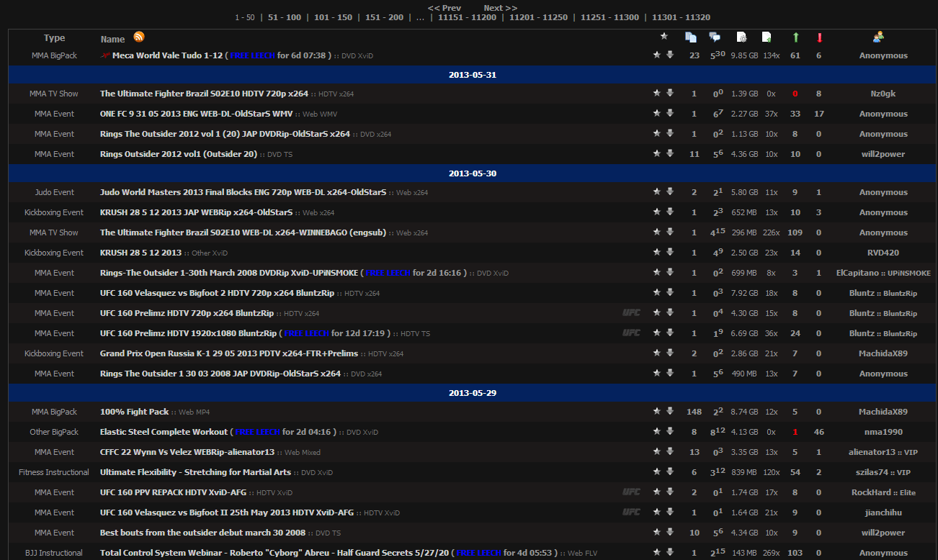This screenshot has height=560, width=938.
Task: Open Grand Prix Open Russia K-1 torrent
Action: 229,353
